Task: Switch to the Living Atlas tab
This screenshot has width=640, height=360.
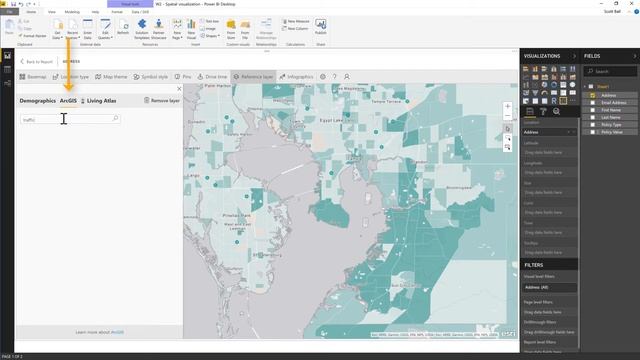Action: point(98,101)
